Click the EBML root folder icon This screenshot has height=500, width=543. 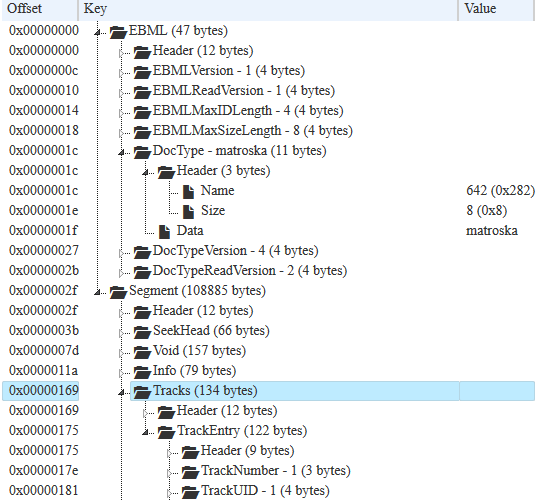pyautogui.click(x=118, y=32)
